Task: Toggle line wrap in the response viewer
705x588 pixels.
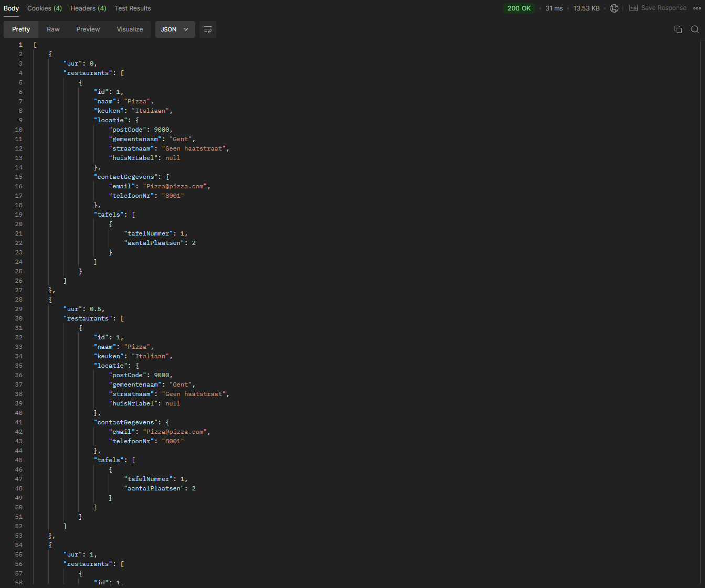Action: point(208,29)
